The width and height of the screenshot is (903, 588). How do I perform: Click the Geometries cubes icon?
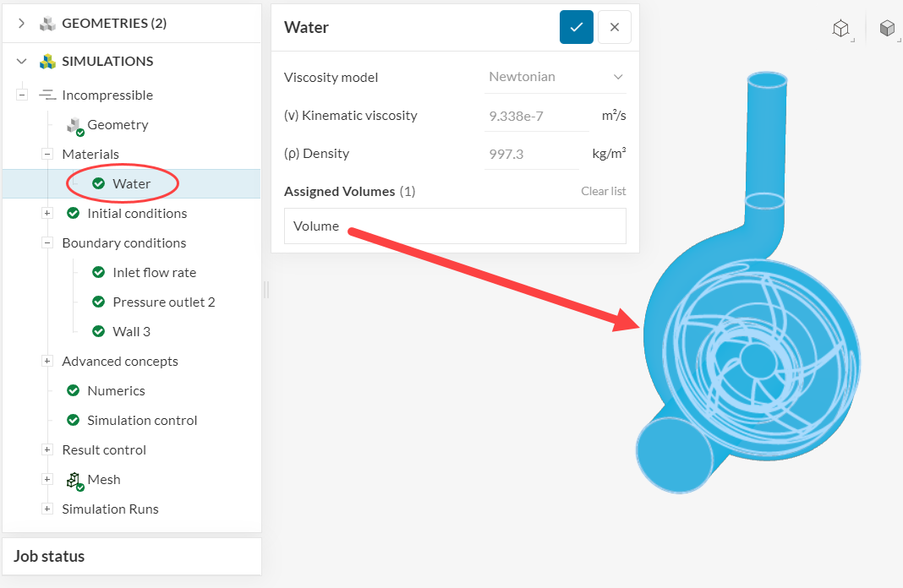[47, 24]
